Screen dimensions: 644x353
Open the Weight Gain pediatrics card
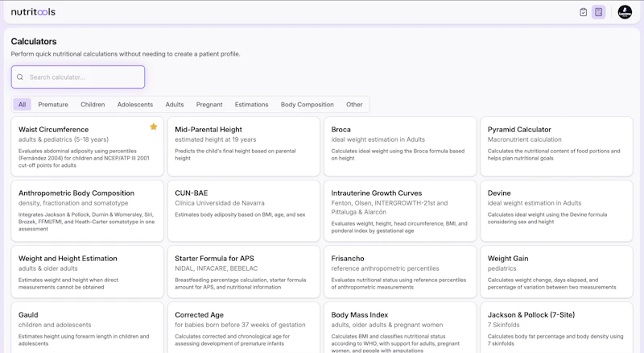556,272
